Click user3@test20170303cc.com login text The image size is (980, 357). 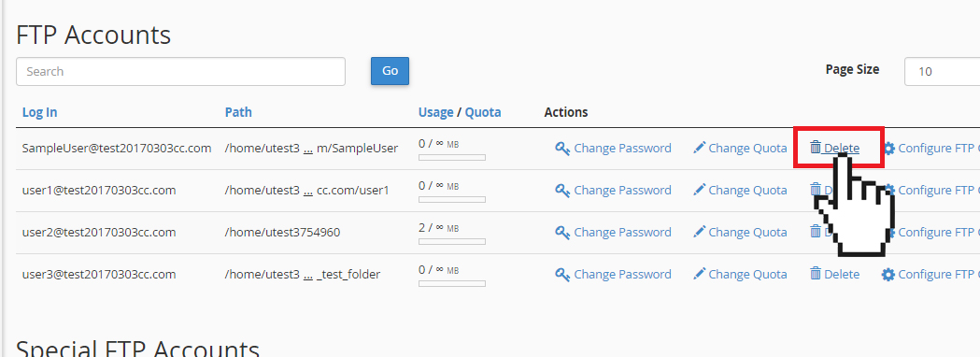click(99, 274)
